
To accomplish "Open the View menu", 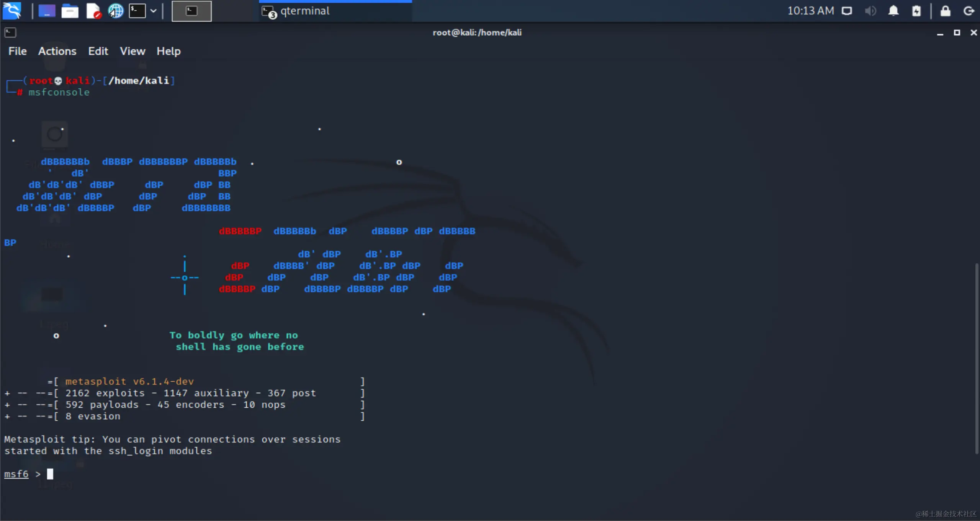I will 133,51.
